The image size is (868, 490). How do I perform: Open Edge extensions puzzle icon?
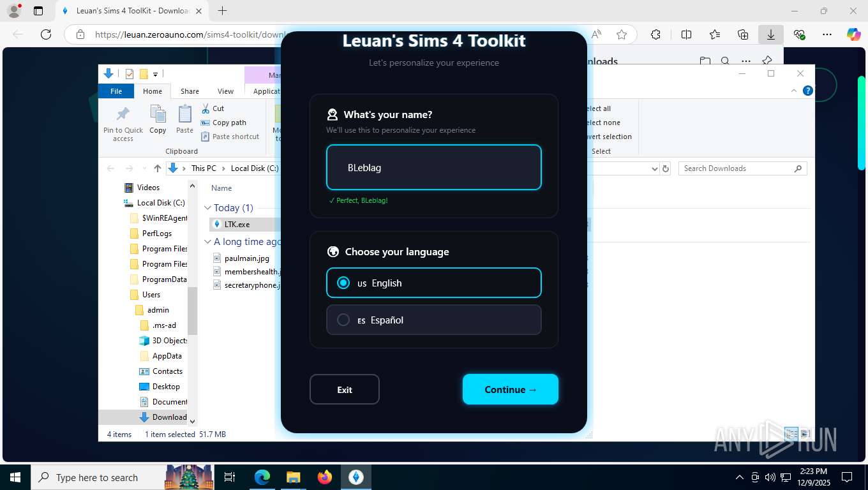[x=655, y=34]
